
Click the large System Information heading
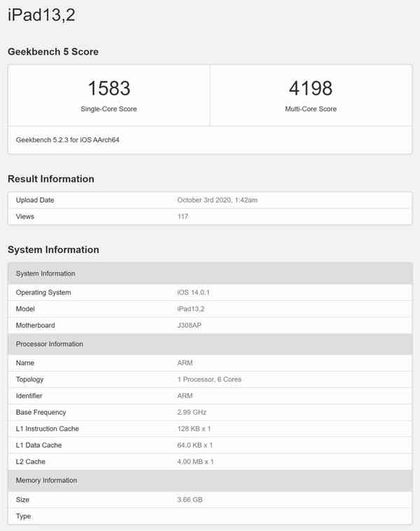coord(53,249)
